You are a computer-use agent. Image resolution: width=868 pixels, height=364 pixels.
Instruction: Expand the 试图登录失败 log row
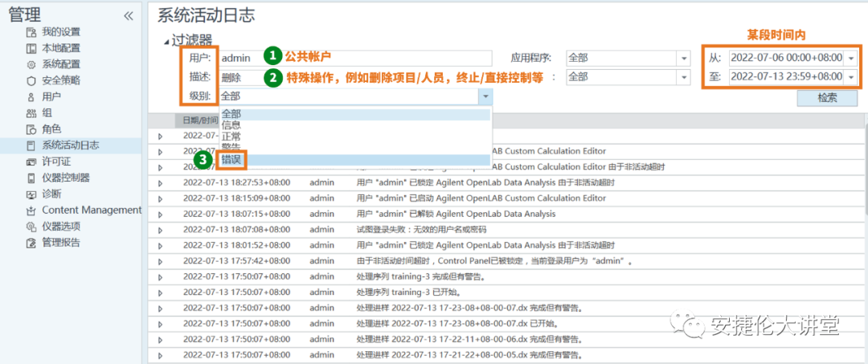pyautogui.click(x=160, y=229)
